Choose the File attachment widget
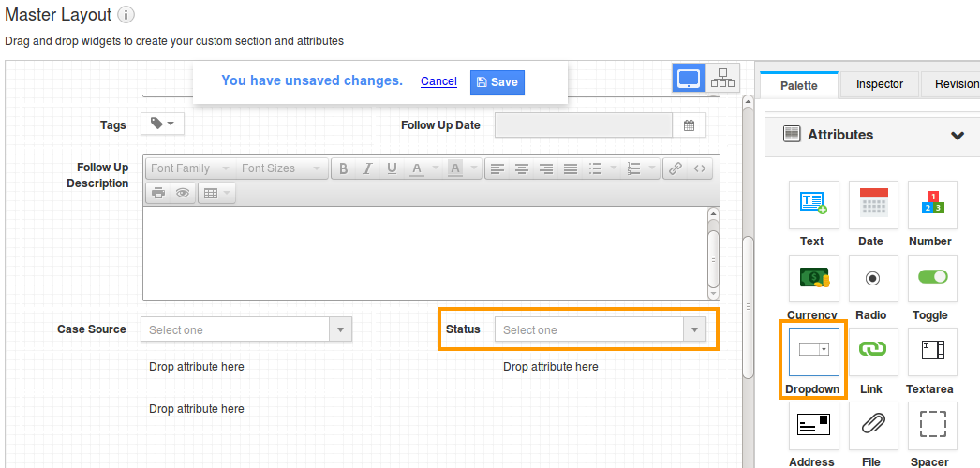The image size is (980, 468). click(873, 426)
